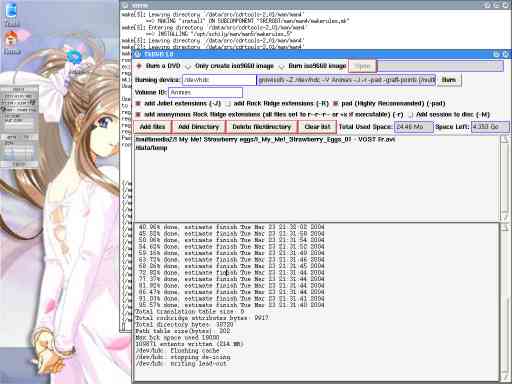Focus the Burning device input field
512x384 pixels.
click(x=219, y=80)
